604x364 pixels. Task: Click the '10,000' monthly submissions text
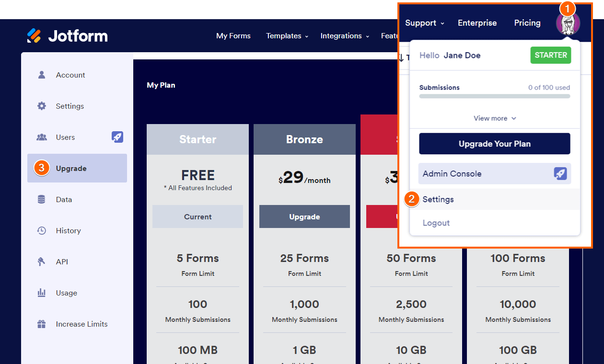[518, 304]
